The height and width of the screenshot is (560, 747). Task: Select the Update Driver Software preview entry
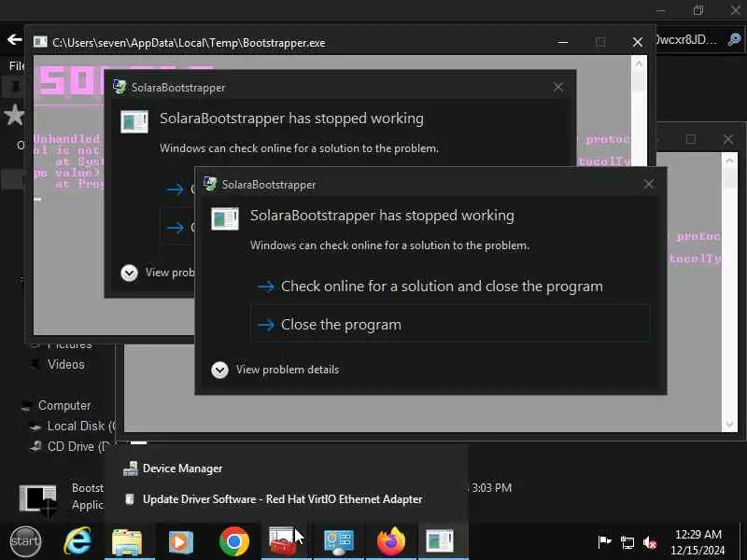click(x=273, y=499)
